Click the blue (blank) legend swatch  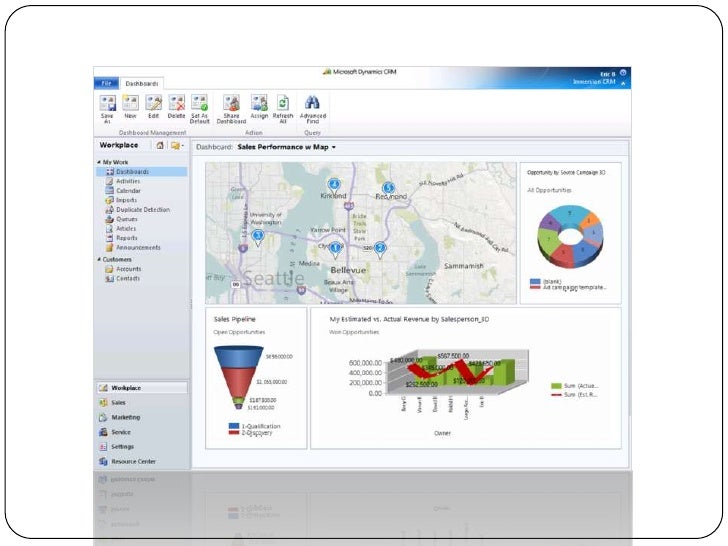click(x=535, y=281)
